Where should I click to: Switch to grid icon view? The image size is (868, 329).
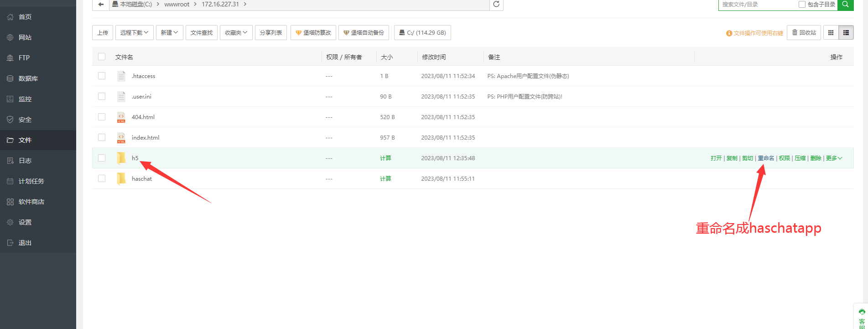coord(831,33)
